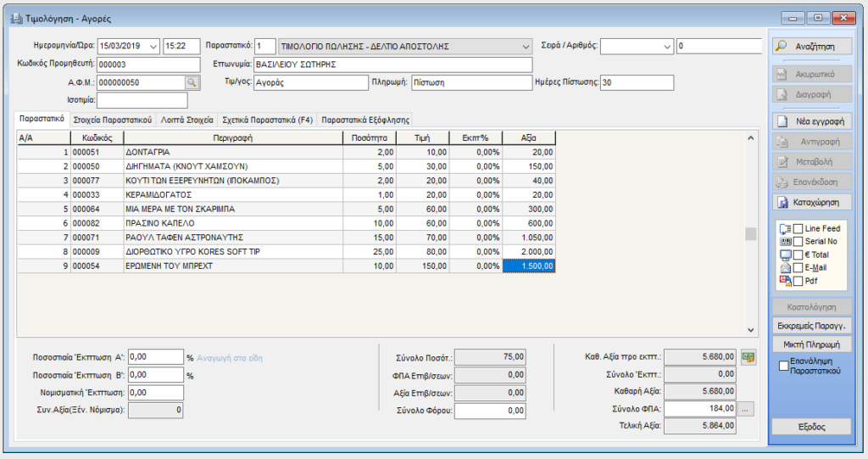Click the Serial No barcode icon
Image resolution: width=868 pixels, height=459 pixels.
tap(785, 242)
